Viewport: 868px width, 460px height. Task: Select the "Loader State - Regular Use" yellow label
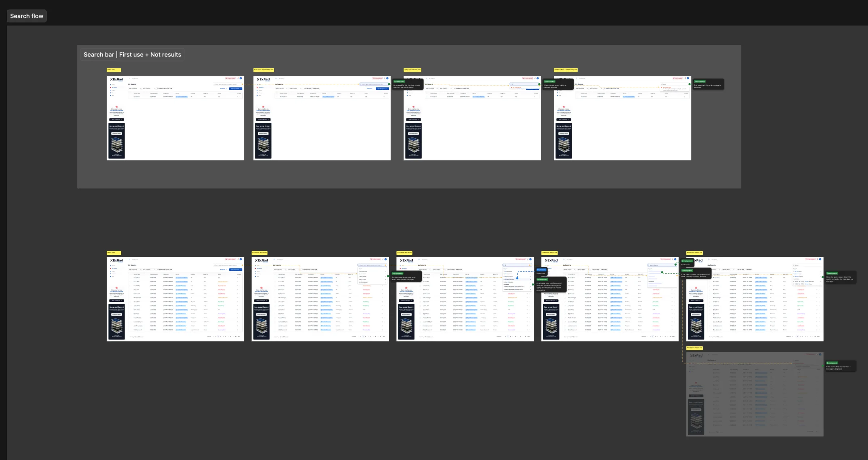pyautogui.click(x=549, y=253)
